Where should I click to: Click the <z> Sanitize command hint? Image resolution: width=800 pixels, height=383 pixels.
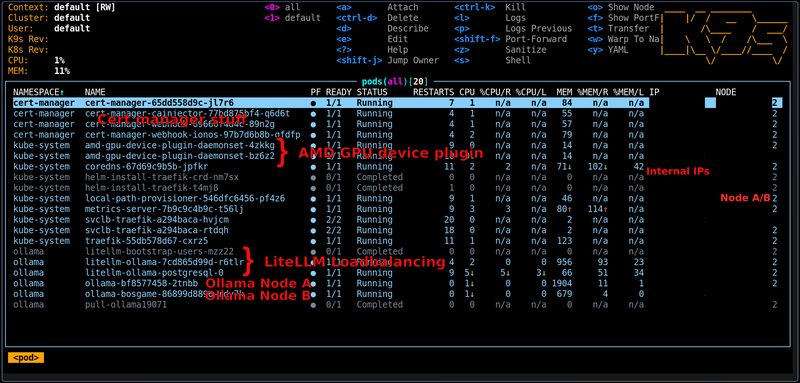click(x=501, y=50)
